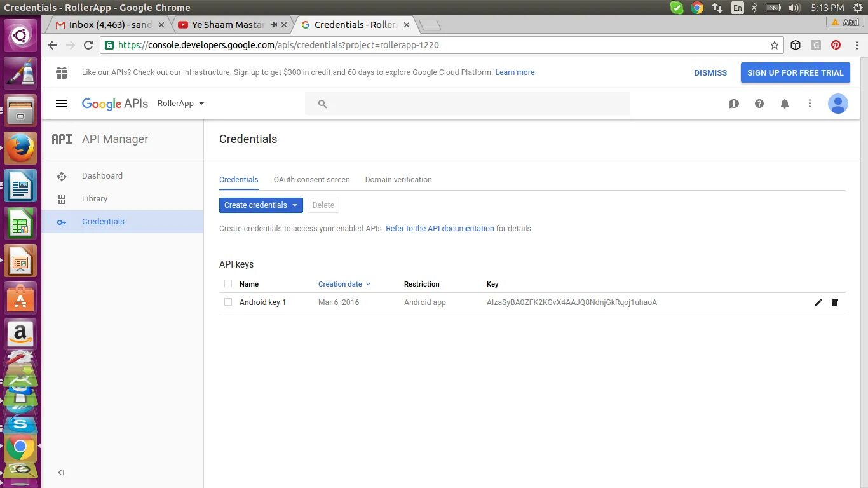868x488 pixels.
Task: Click the gray G extension icon
Action: (816, 45)
